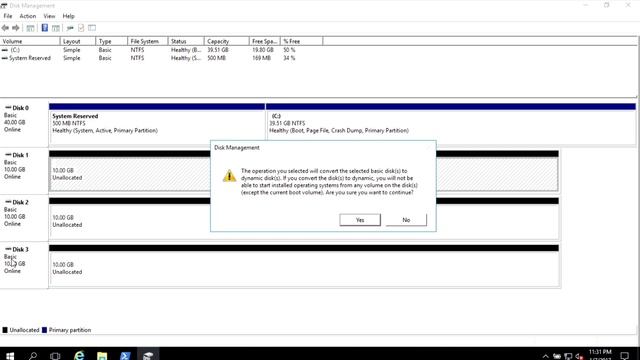This screenshot has width=640, height=360.
Task: Sort by Status column header
Action: point(186,41)
